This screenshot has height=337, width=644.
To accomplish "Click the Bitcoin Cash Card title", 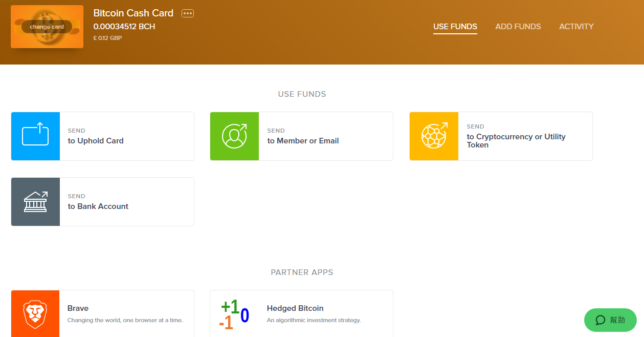I will 134,13.
